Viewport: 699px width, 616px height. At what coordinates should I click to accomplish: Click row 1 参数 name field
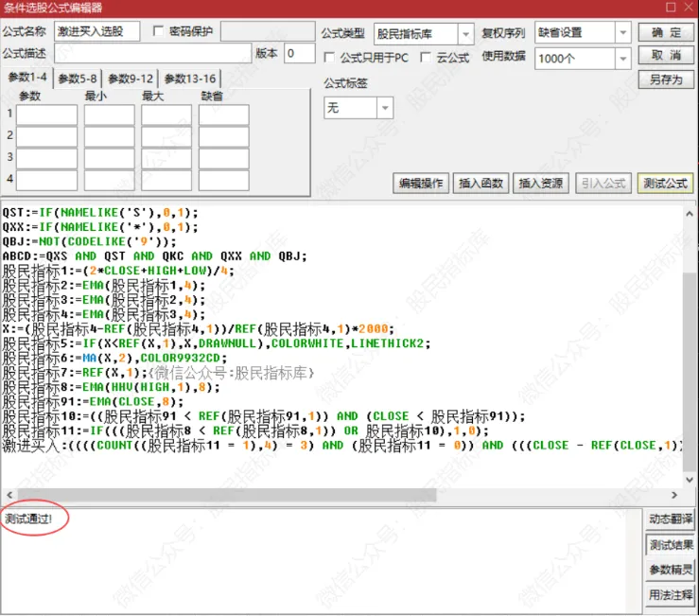(x=46, y=114)
